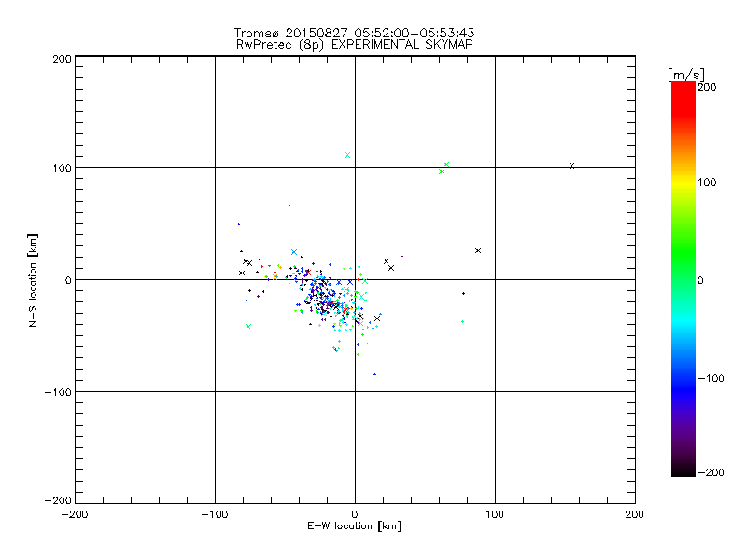Viewport: 747px width, 560px height.
Task: Select blue dot near E-W -47, N-S 66
Action: point(289,205)
